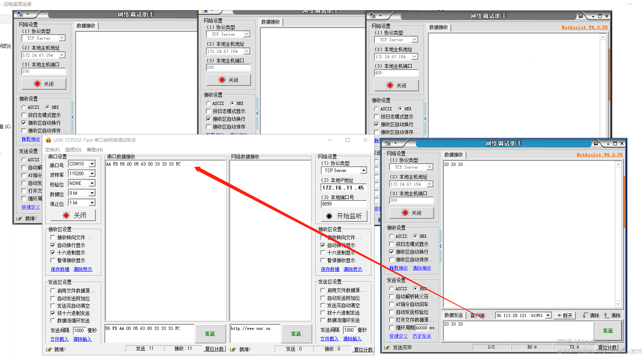644x357 pixels.
Task: Click the black-dot 开始监听 button
Action: [344, 216]
